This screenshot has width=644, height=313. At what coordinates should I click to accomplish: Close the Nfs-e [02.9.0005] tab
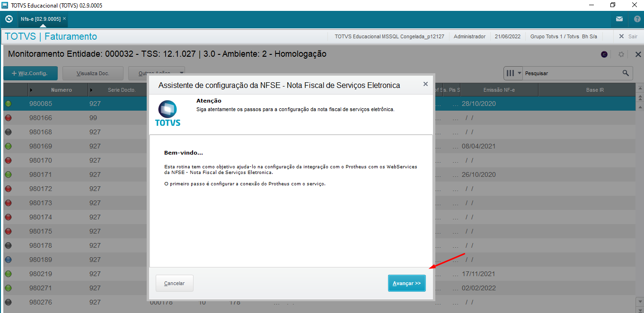click(x=64, y=19)
